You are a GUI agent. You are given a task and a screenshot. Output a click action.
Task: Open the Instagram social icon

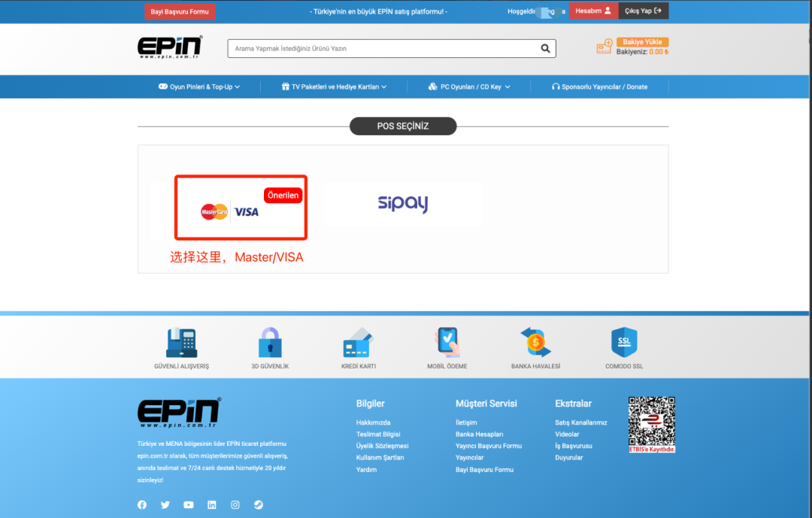(x=235, y=504)
